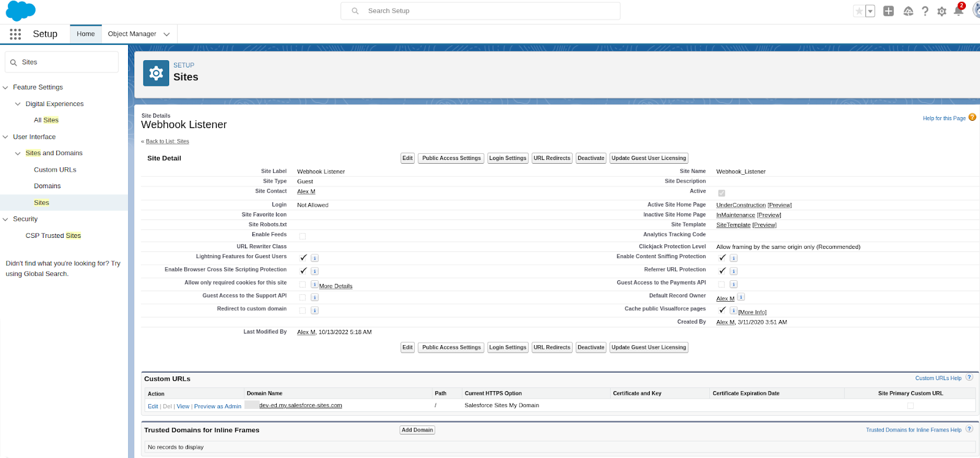Click info icon for Guest Access to Support API
The height and width of the screenshot is (458, 980).
click(x=314, y=297)
